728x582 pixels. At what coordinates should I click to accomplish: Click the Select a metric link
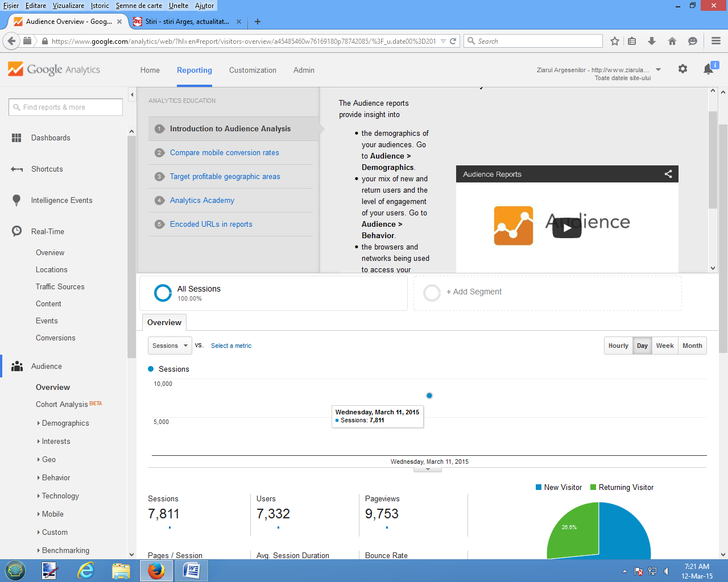click(231, 346)
